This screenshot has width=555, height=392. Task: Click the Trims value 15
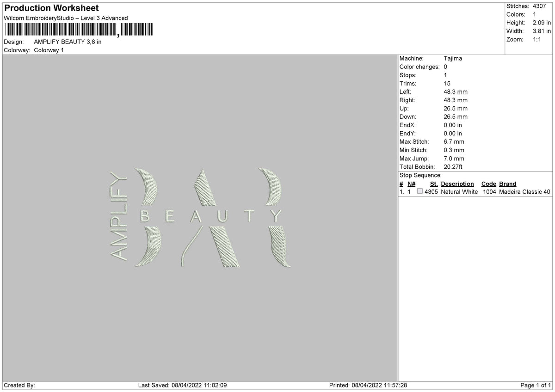click(447, 83)
